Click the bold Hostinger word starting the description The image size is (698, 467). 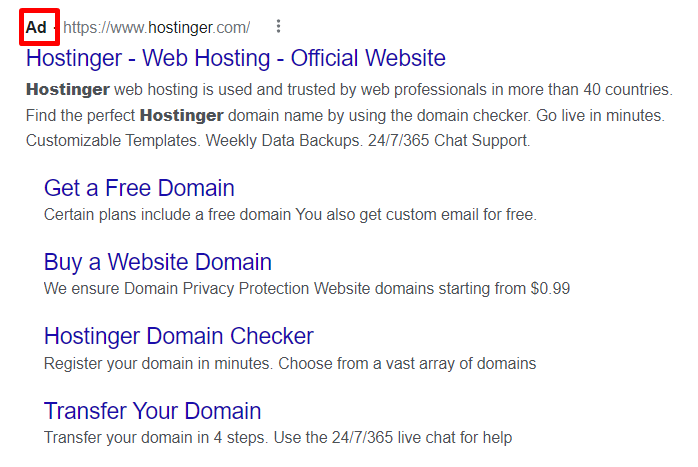click(x=66, y=88)
